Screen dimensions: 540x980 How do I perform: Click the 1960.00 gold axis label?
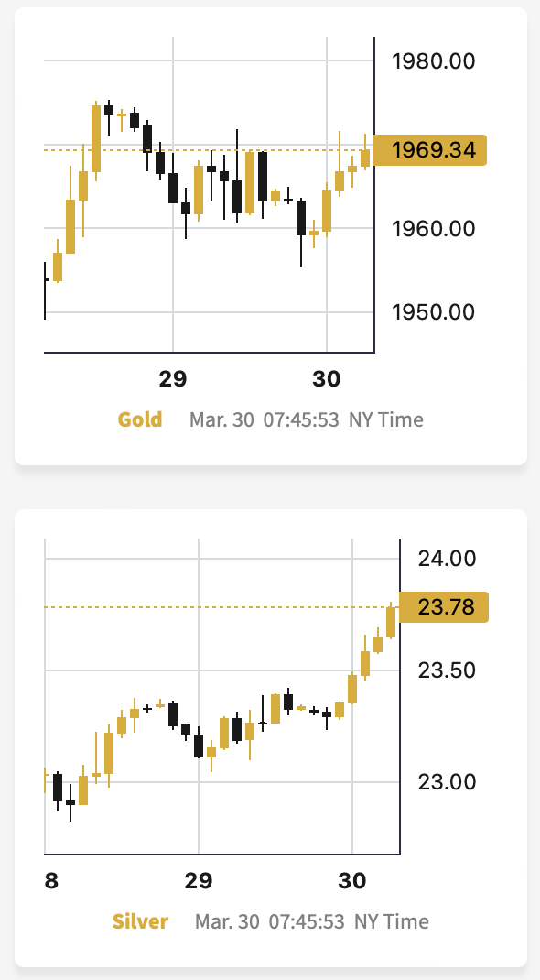[433, 228]
